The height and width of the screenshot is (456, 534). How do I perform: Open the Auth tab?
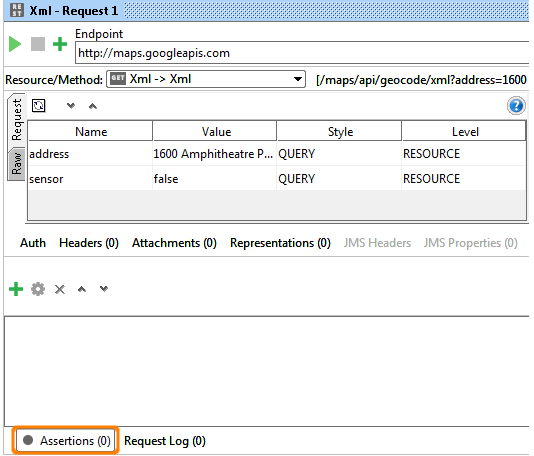point(33,243)
